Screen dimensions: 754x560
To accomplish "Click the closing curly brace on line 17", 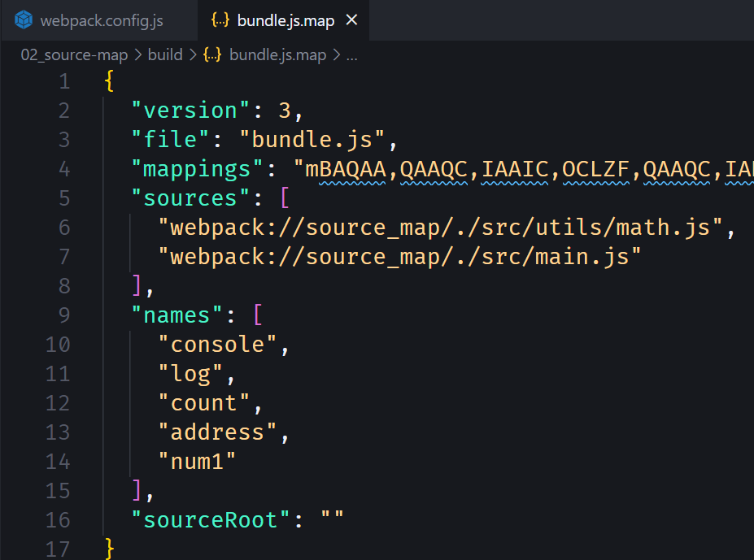I will (x=110, y=549).
